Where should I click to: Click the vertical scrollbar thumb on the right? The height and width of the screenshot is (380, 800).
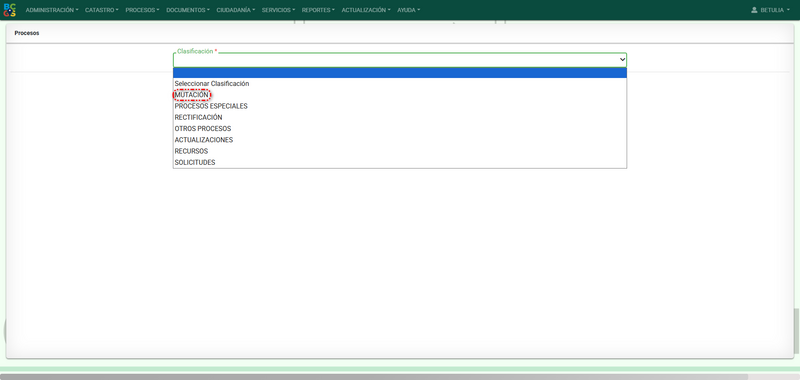coord(796,331)
